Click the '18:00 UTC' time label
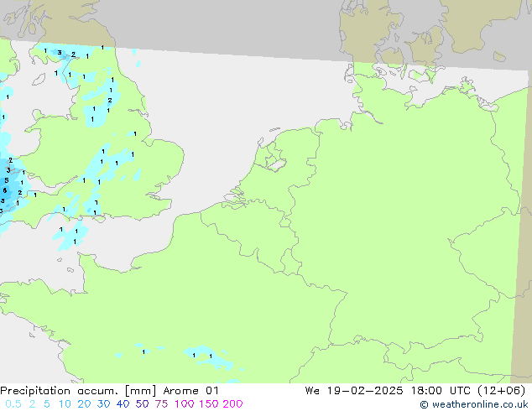Screen dimensions: 532x411 pos(441,391)
